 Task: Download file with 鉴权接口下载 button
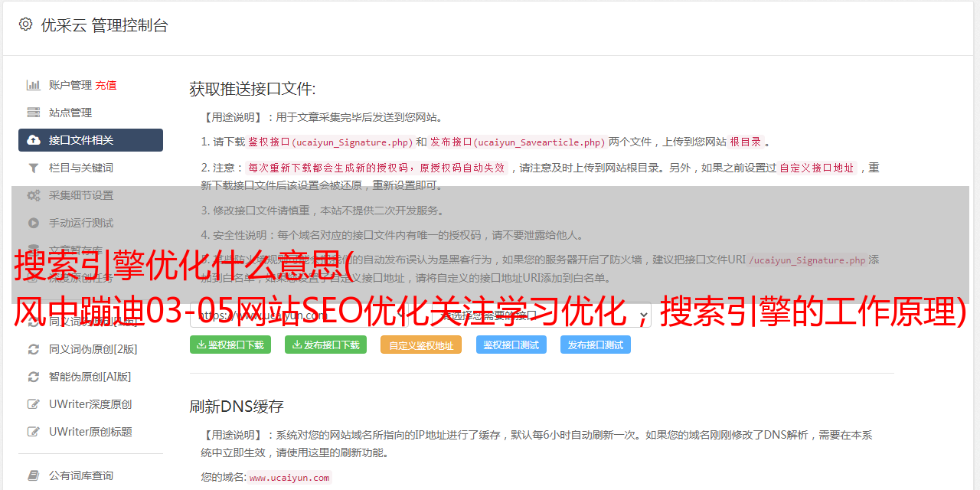[x=230, y=345]
